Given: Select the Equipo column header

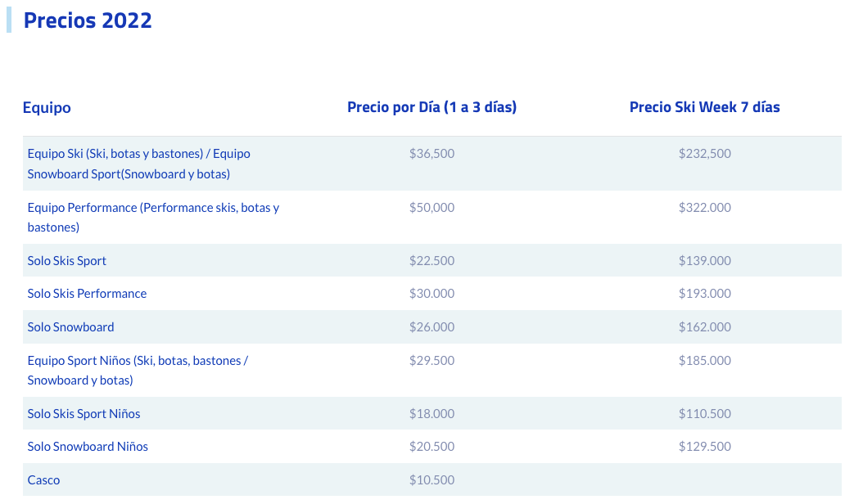Looking at the screenshot, I should [47, 107].
